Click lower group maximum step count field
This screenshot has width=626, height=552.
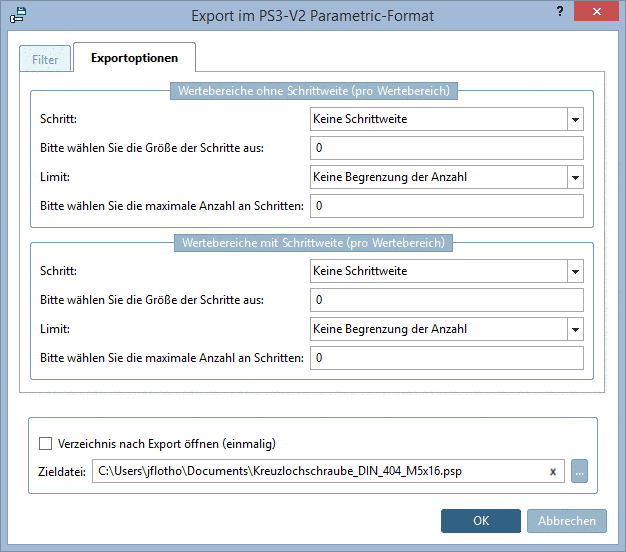pos(446,358)
